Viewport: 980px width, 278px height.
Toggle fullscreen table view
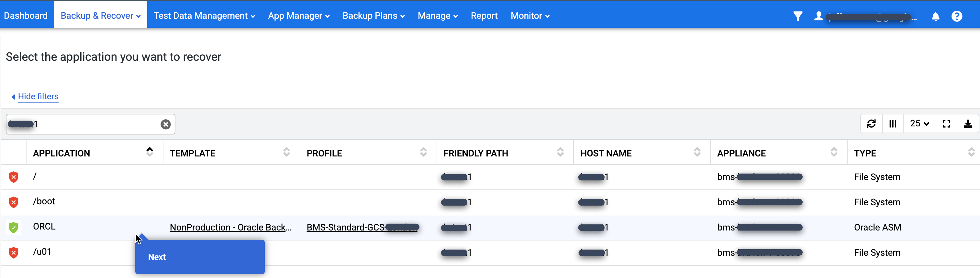point(946,124)
